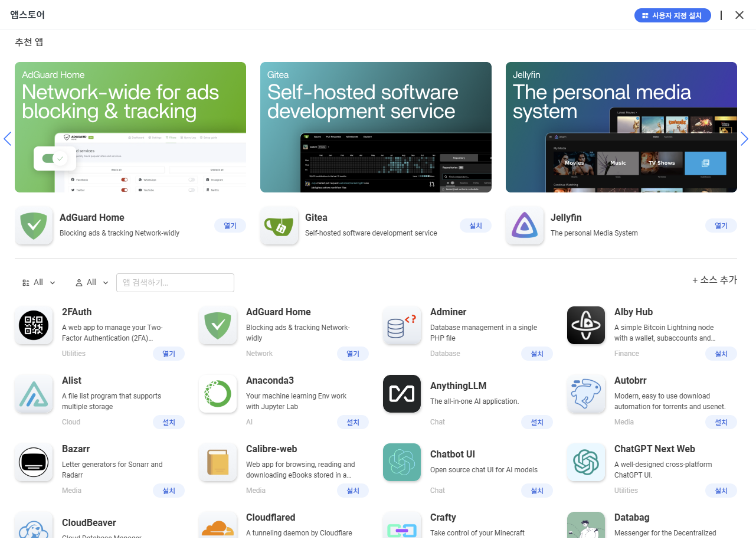Focus the app search input field
The image size is (756, 549).
[175, 283]
